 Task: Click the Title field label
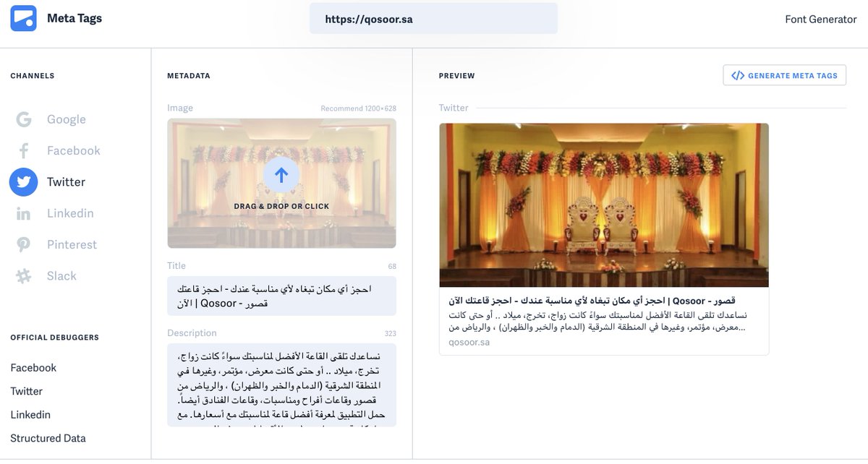pyautogui.click(x=176, y=266)
